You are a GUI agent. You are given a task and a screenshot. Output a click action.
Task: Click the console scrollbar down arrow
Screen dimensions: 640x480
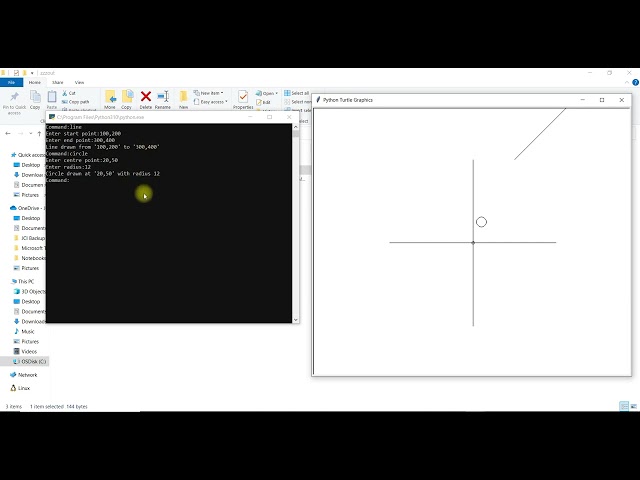point(296,320)
